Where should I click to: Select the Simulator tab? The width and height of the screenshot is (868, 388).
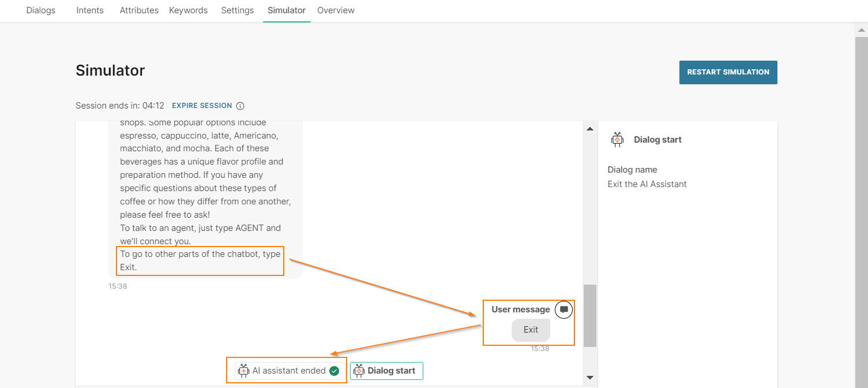point(287,10)
